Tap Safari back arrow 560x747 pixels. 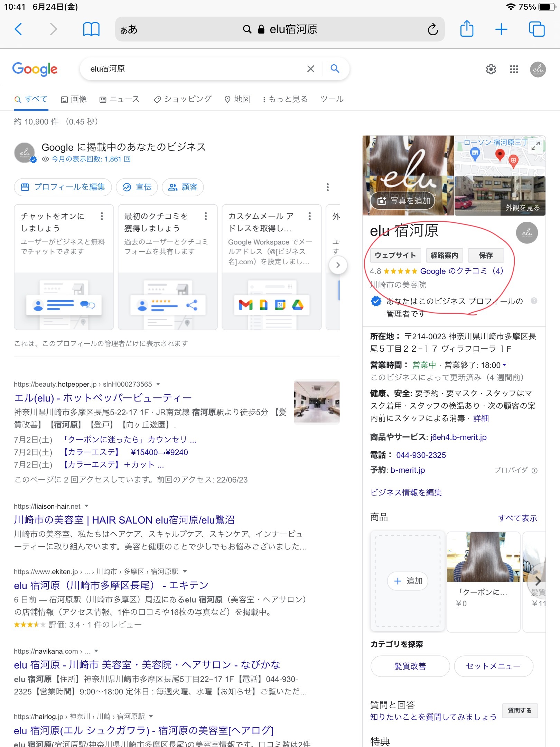tap(19, 29)
